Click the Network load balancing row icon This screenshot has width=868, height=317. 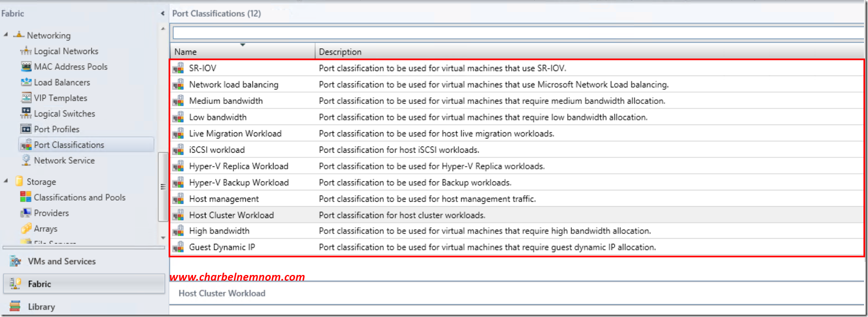[x=179, y=85]
